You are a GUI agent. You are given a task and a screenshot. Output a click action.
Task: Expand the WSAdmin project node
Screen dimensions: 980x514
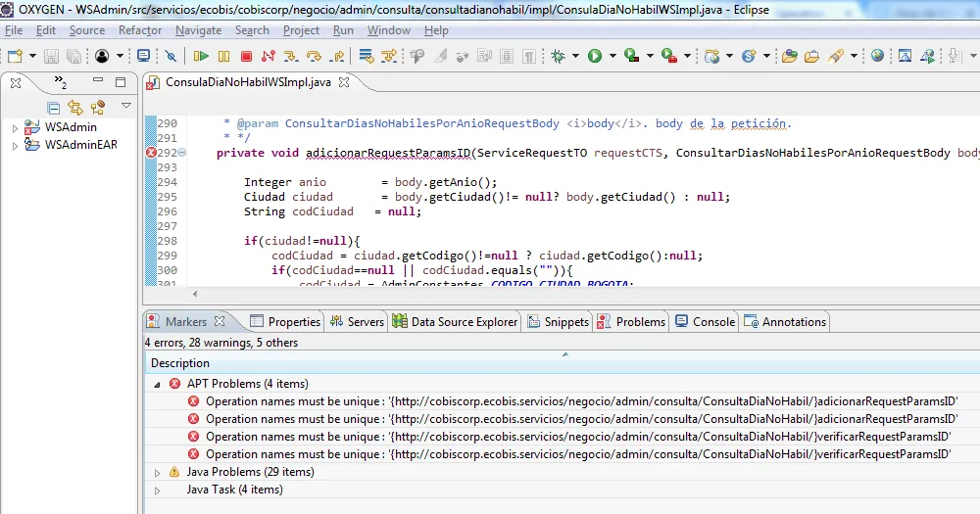pyautogui.click(x=15, y=127)
